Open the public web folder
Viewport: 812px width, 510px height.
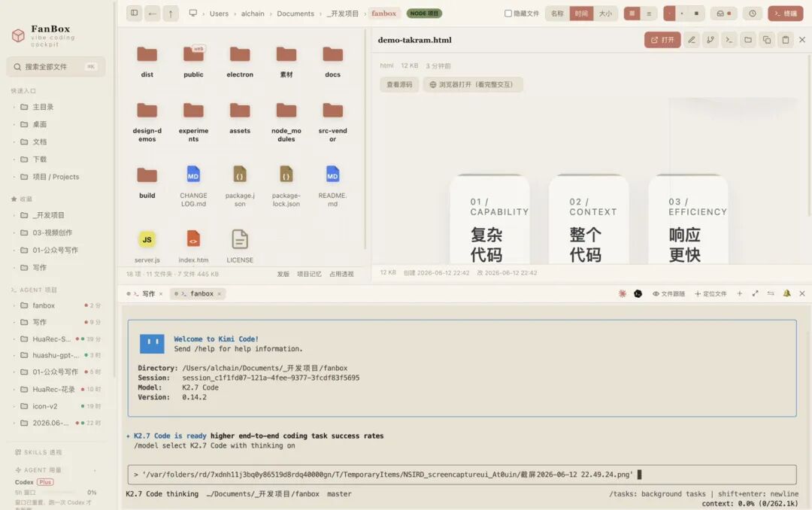pos(193,61)
